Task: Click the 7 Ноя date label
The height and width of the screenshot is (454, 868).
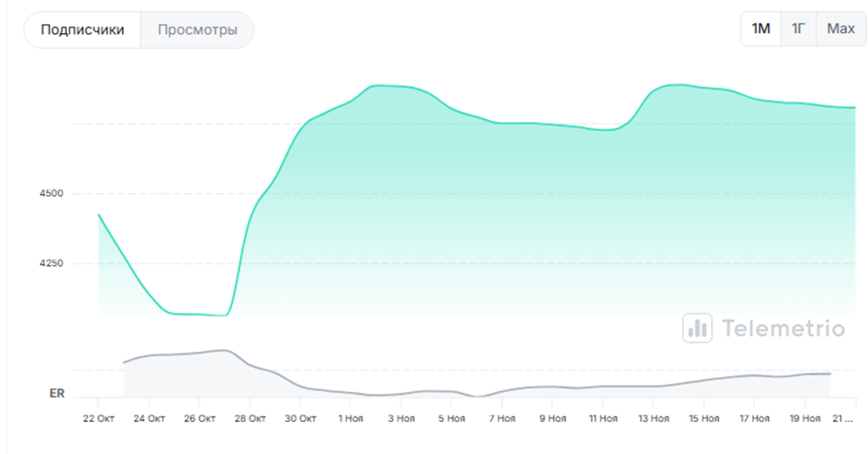Action: [x=501, y=418]
